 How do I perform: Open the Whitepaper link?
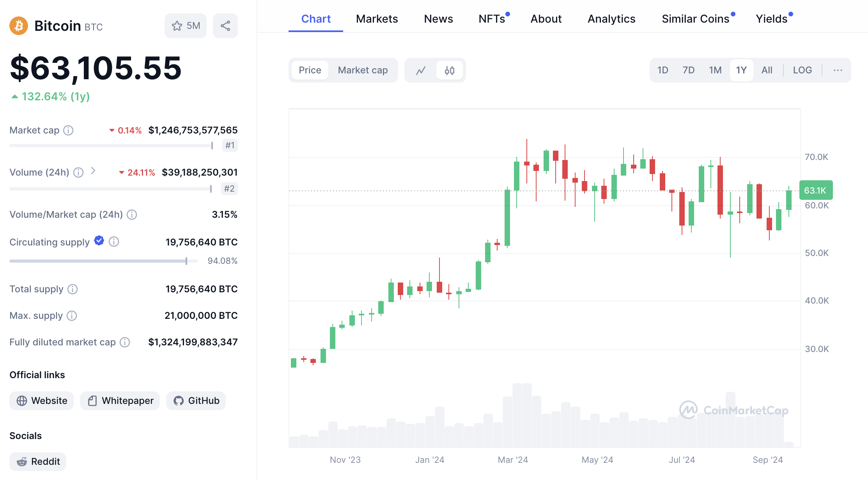pos(120,401)
